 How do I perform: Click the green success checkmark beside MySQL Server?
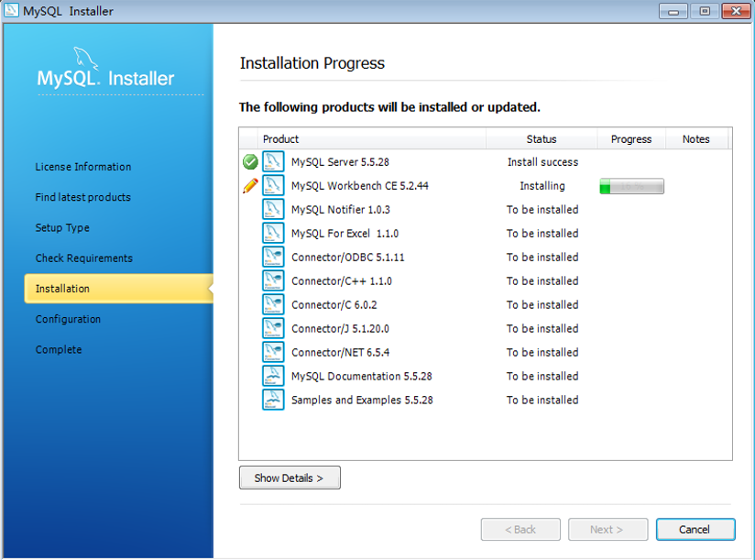pyautogui.click(x=250, y=162)
